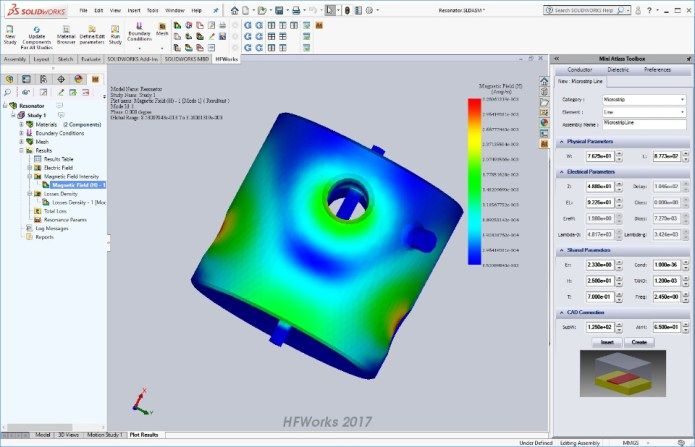Click the SOLIDWORKS Resources home icon
This screenshot has width=695, height=447.
[544, 80]
